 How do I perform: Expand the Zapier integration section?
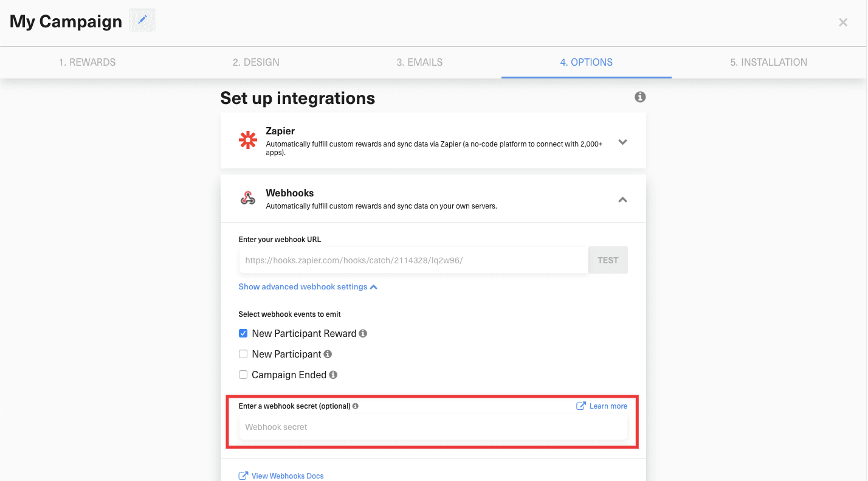click(622, 141)
